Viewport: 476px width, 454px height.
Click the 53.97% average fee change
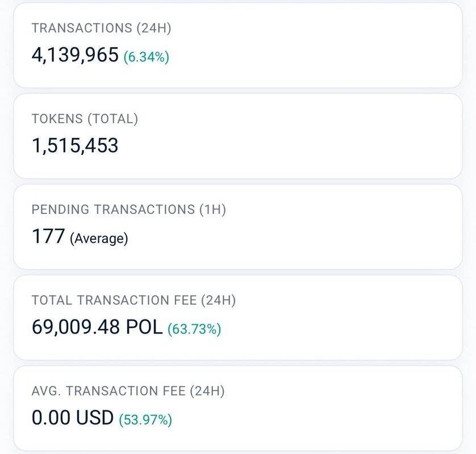[145, 420]
